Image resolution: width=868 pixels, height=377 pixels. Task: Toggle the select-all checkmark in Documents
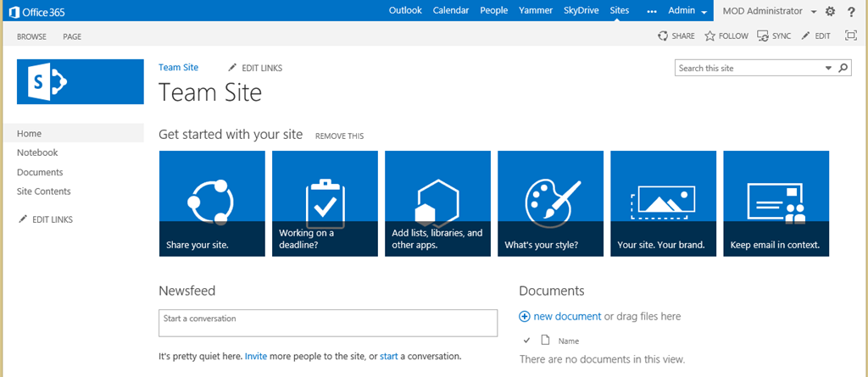[526, 340]
